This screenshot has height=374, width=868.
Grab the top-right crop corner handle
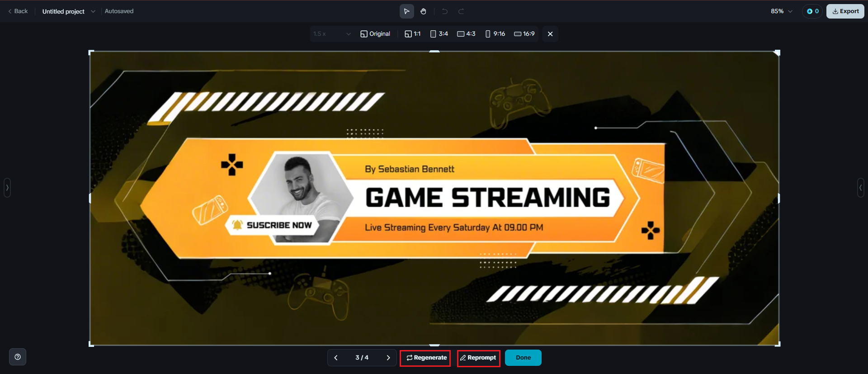point(778,52)
